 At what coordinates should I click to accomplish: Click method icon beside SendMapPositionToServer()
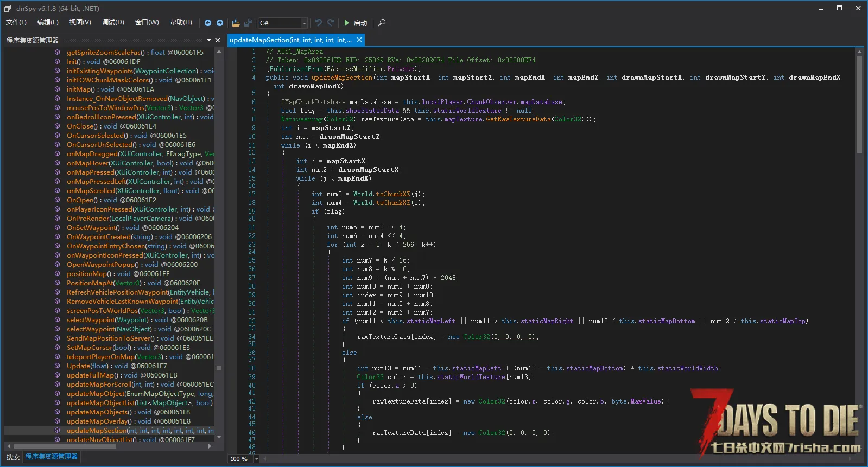(57, 338)
